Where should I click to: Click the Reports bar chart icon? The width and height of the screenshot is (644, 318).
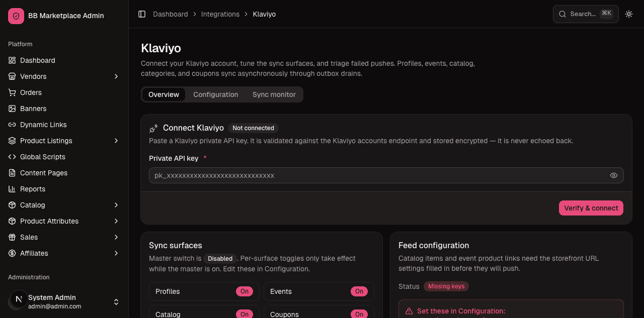point(12,189)
